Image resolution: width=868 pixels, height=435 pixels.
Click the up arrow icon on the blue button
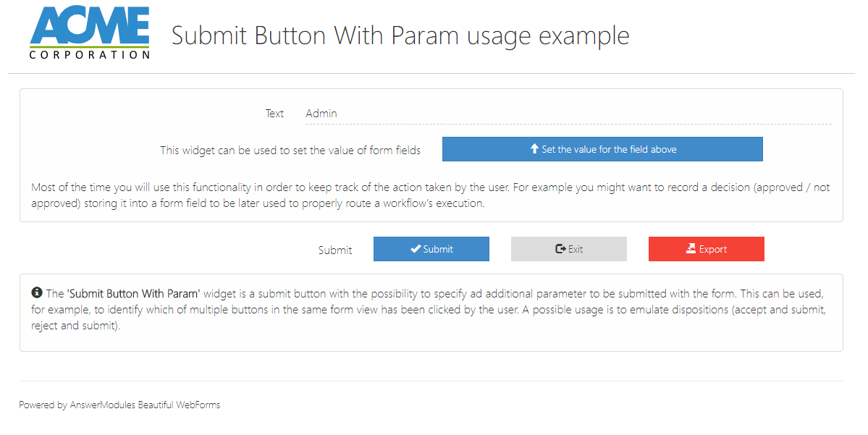click(534, 149)
